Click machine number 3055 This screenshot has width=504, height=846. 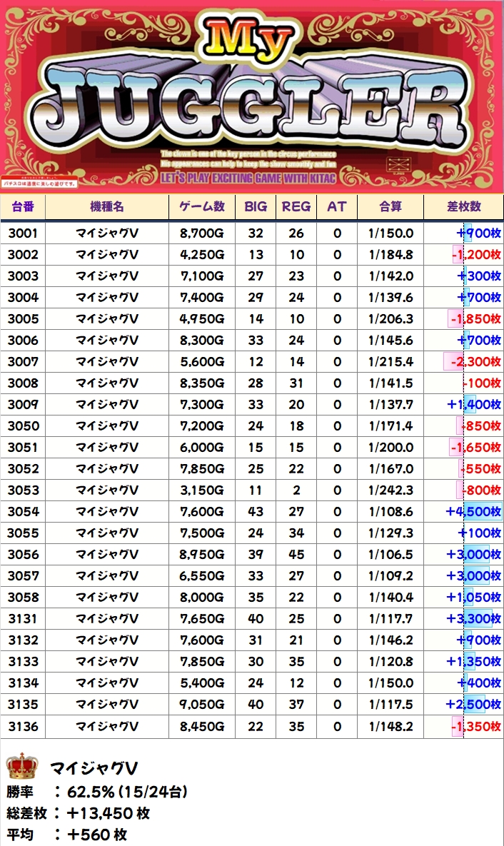pos(24,533)
